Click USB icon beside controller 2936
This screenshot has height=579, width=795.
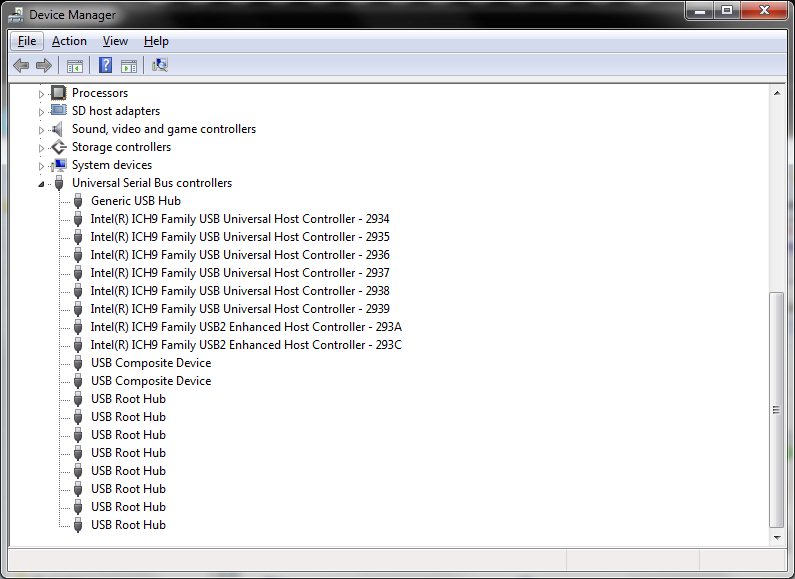tap(78, 255)
